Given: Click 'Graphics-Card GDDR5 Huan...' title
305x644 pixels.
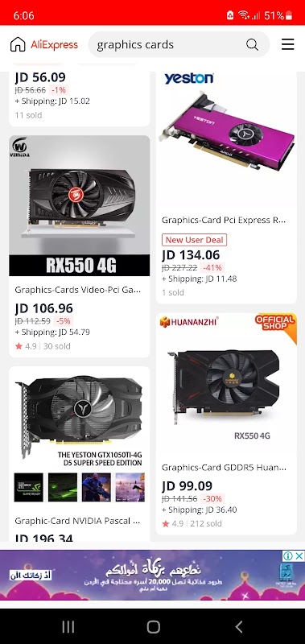Looking at the screenshot, I should pos(225,468).
